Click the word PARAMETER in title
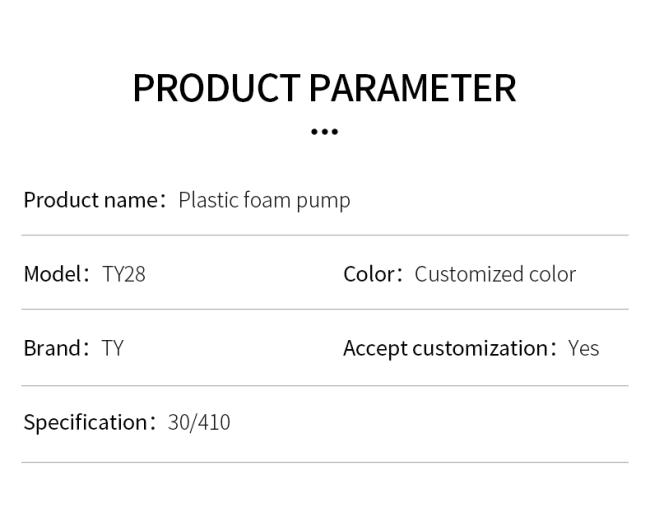Screen dimensions: 650x531 [x=413, y=87]
